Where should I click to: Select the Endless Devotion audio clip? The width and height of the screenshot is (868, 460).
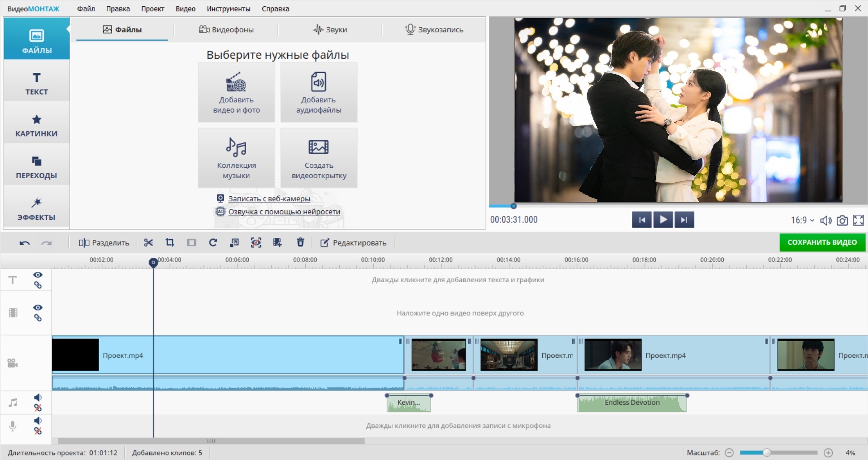pyautogui.click(x=632, y=403)
